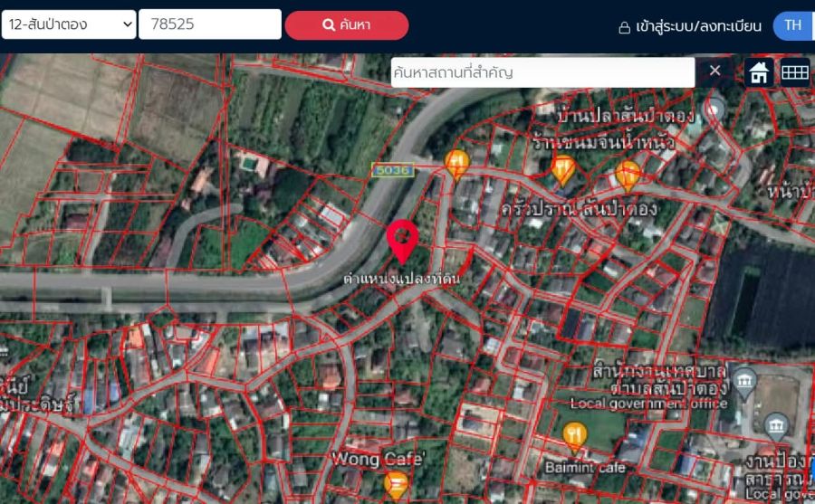Click the lock icon beside login
The image size is (815, 504).
(x=624, y=27)
